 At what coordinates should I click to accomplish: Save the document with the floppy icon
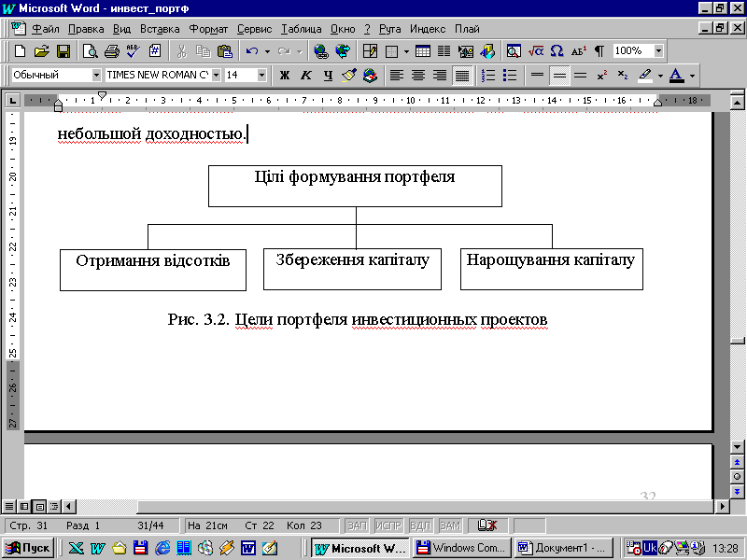63,51
